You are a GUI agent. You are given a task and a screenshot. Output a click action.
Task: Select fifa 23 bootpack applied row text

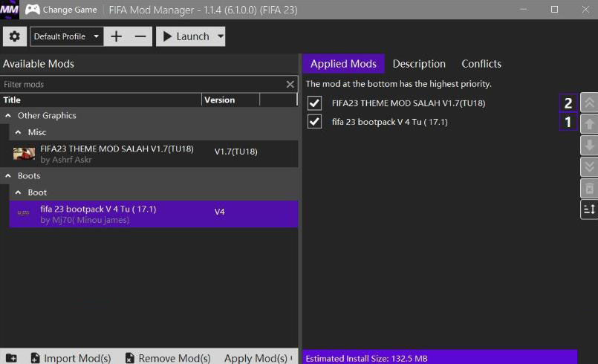click(x=389, y=122)
